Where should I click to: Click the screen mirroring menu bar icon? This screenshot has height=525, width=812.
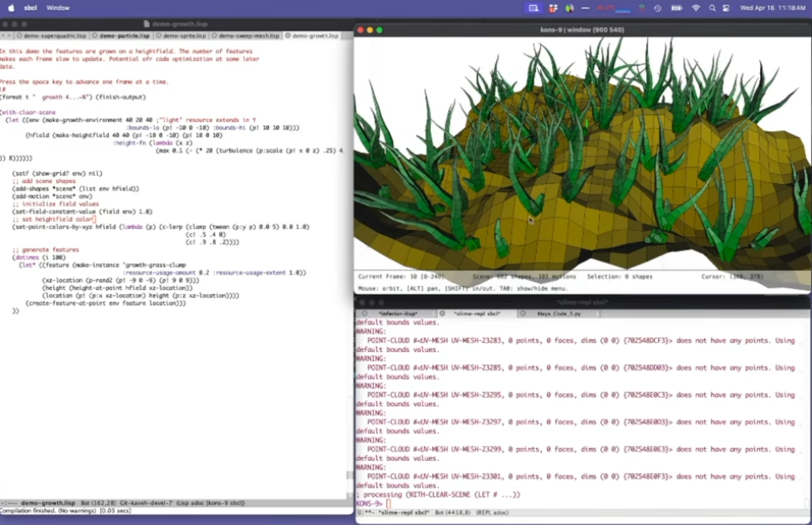click(534, 8)
